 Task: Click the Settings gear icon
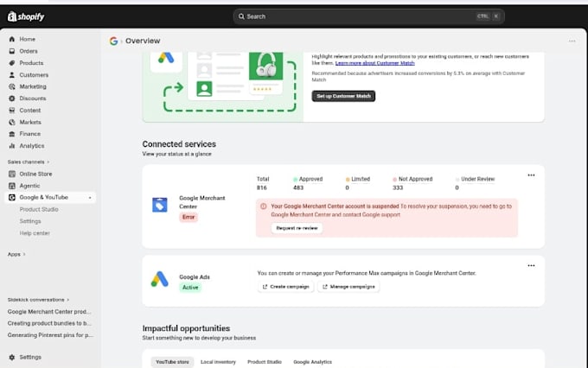pyautogui.click(x=12, y=357)
